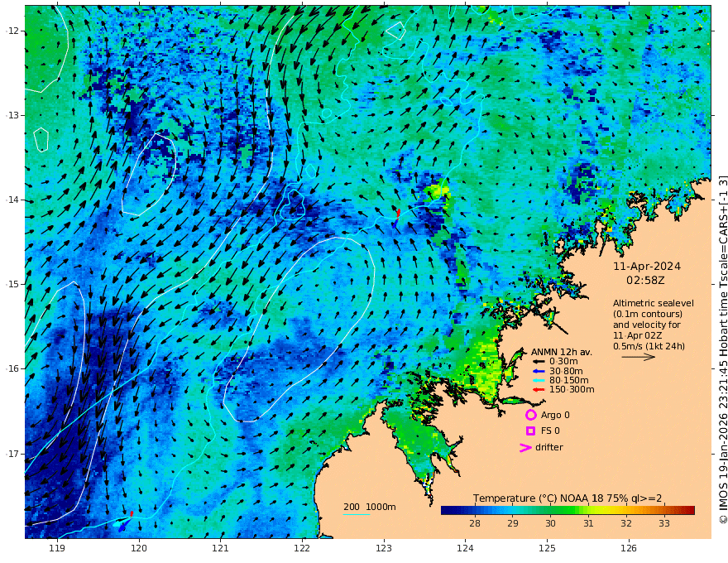
Task: Click the latitude axis label '-17'
Action: coord(12,454)
